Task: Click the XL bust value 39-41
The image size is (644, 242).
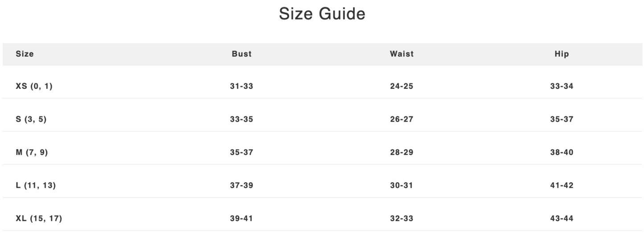Action: 242,218
